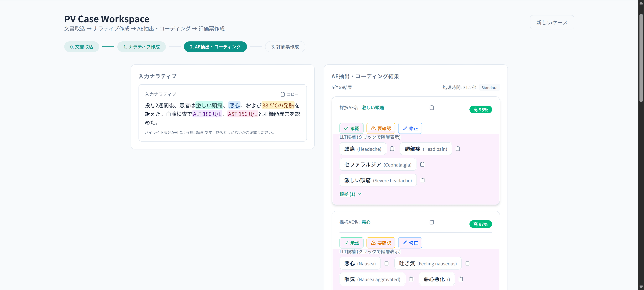Approve the 悪心 AE with 承認
The height and width of the screenshot is (290, 644).
tap(351, 243)
